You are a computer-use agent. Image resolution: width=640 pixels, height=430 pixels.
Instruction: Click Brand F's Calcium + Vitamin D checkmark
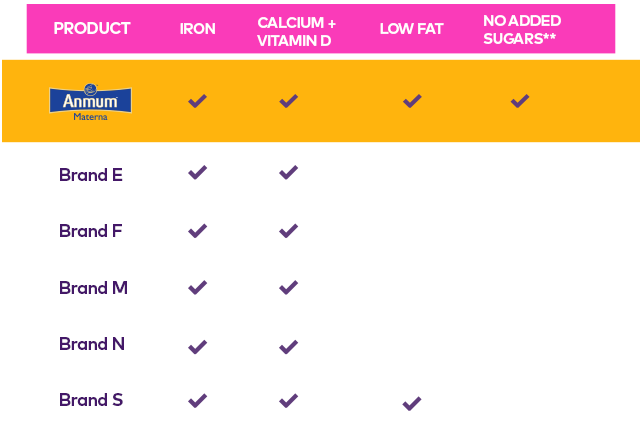289,231
